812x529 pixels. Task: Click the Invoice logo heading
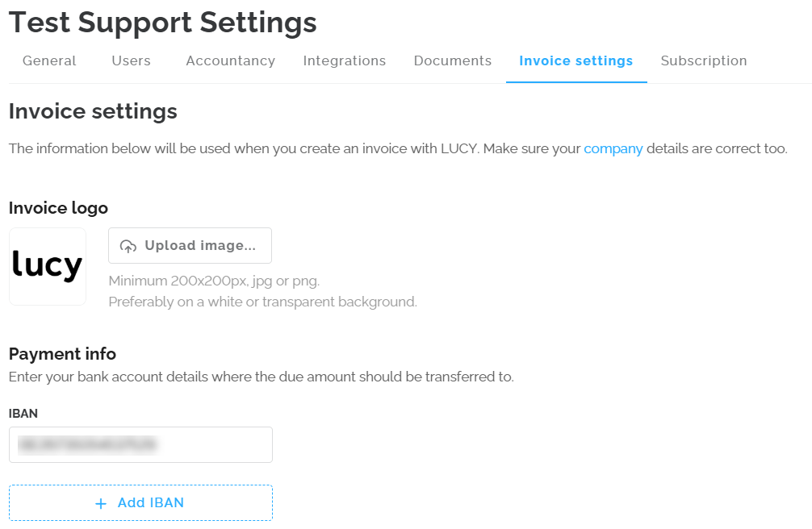point(58,208)
